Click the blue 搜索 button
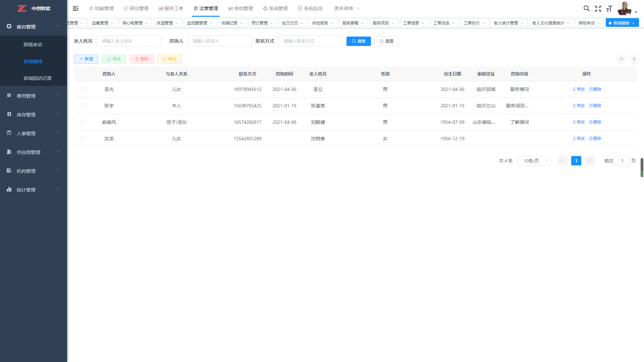This screenshot has height=362, width=644. coord(358,41)
